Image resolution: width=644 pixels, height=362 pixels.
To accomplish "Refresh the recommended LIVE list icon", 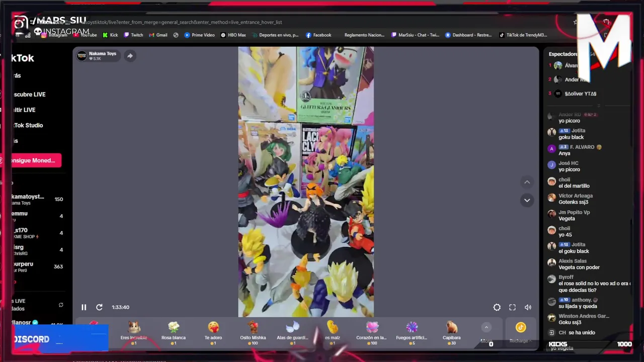I will tap(61, 305).
